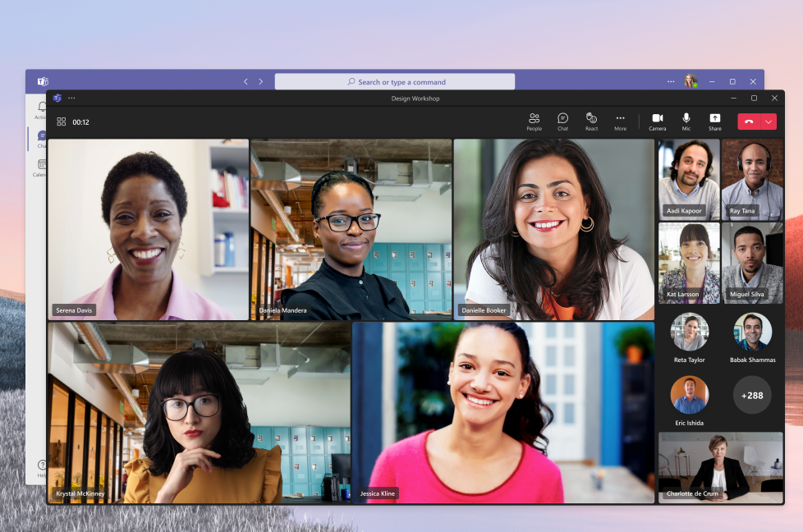Click the gallery layout grid icon

(x=62, y=122)
